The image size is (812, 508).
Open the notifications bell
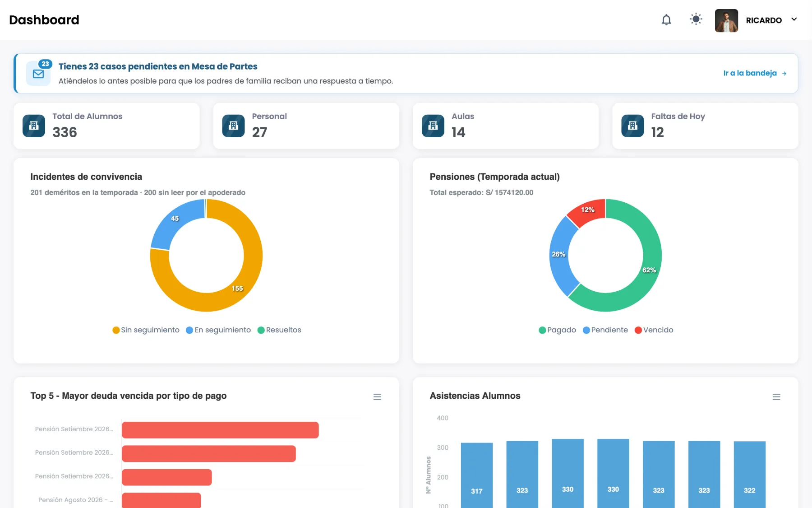pos(666,20)
